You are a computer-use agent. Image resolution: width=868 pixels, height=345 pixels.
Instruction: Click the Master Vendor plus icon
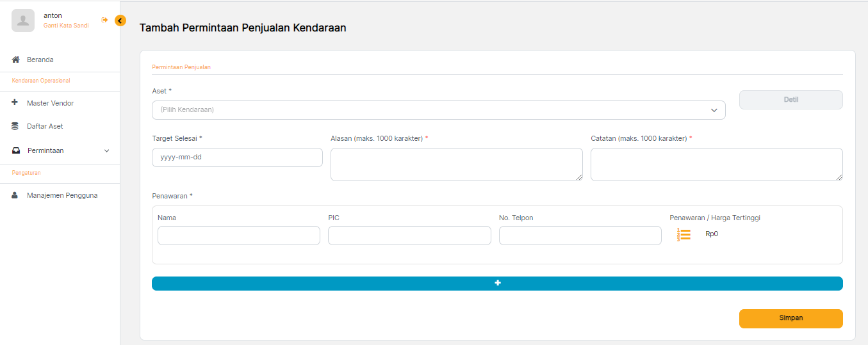click(x=15, y=102)
